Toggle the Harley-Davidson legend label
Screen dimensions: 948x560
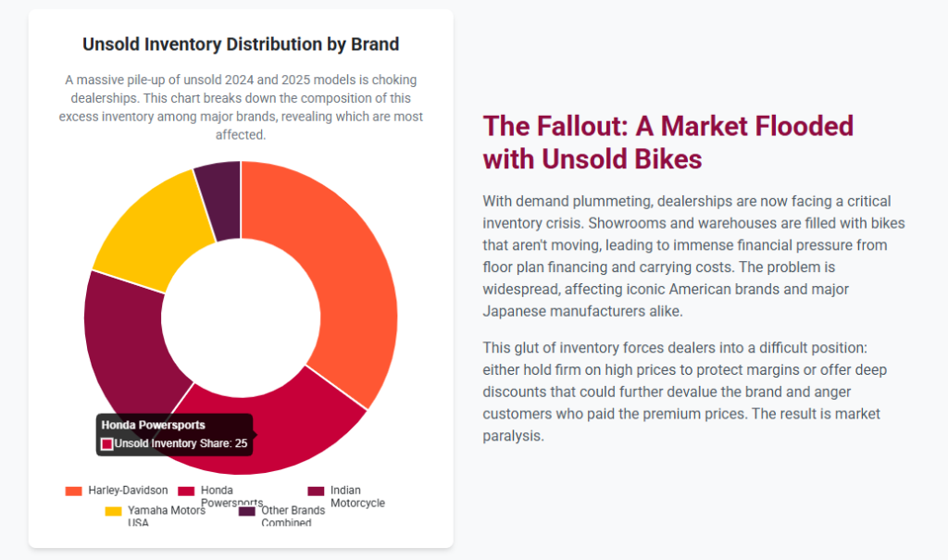(x=128, y=491)
